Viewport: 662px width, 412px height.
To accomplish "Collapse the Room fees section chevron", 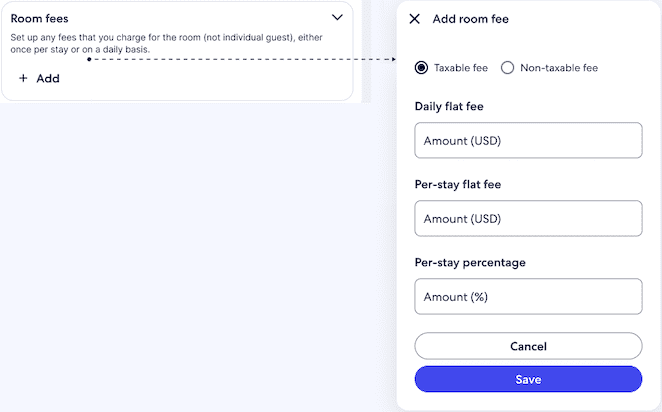I will pyautogui.click(x=337, y=18).
